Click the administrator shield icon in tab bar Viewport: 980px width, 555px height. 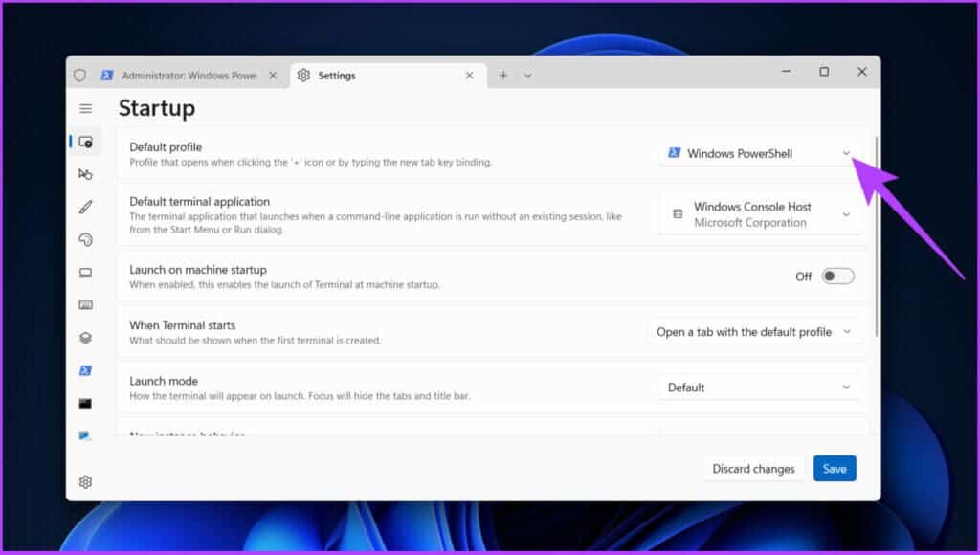point(80,75)
